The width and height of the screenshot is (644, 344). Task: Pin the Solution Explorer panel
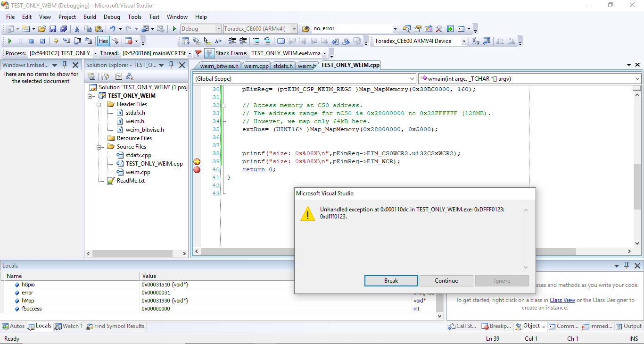click(x=170, y=65)
